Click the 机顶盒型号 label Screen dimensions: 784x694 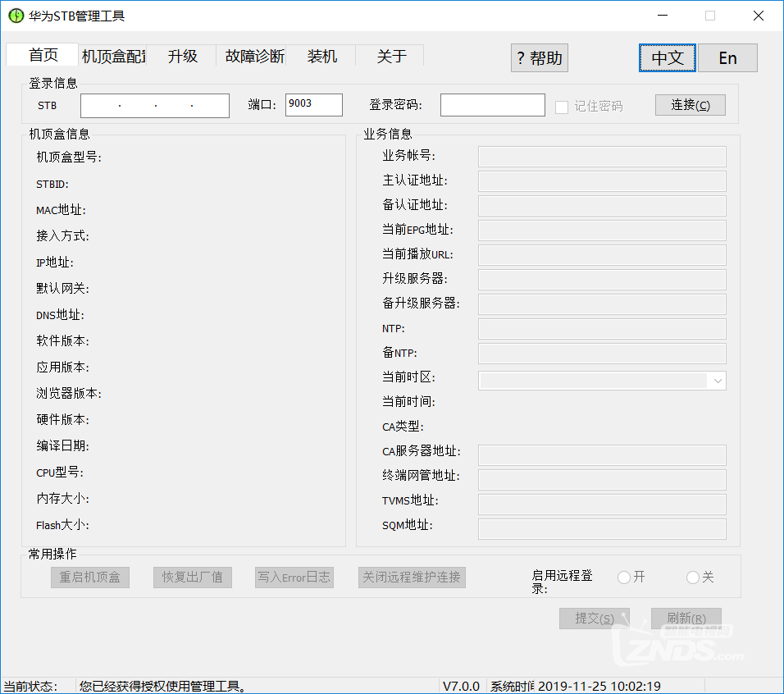click(x=69, y=158)
